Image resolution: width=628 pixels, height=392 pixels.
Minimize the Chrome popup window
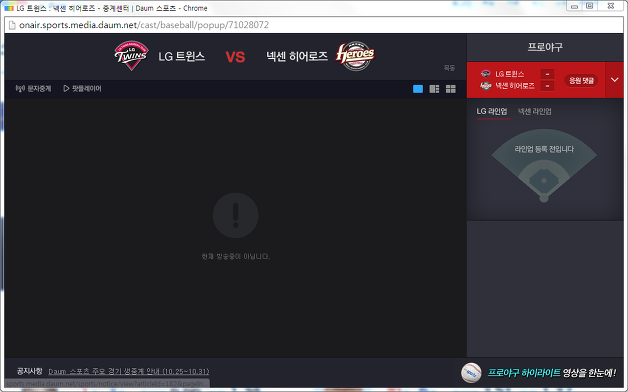tap(574, 6)
